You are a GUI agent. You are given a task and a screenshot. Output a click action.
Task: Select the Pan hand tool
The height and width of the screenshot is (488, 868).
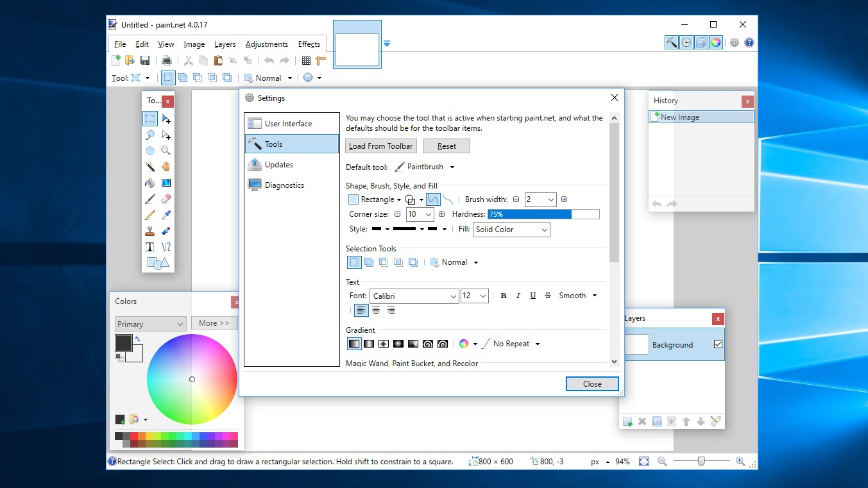[166, 167]
